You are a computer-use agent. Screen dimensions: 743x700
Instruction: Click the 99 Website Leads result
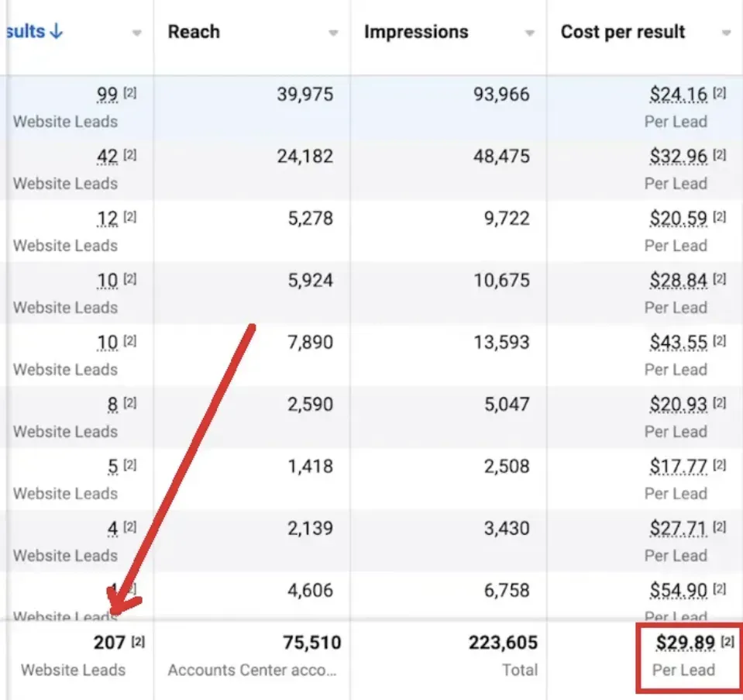pos(107,95)
